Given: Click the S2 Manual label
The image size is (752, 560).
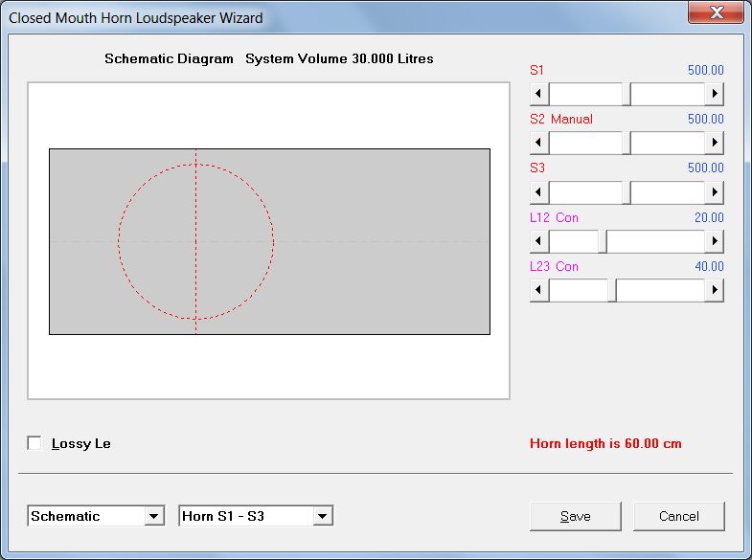Looking at the screenshot, I should [561, 119].
